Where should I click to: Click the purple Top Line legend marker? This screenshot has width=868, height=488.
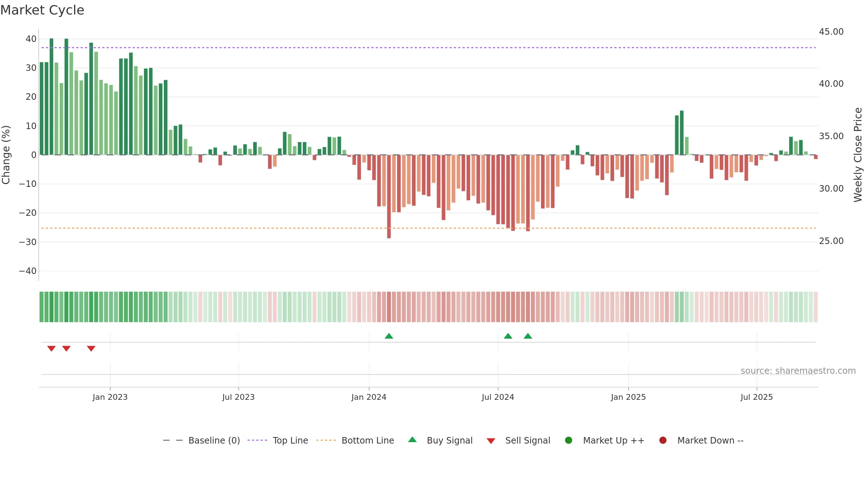[257, 440]
